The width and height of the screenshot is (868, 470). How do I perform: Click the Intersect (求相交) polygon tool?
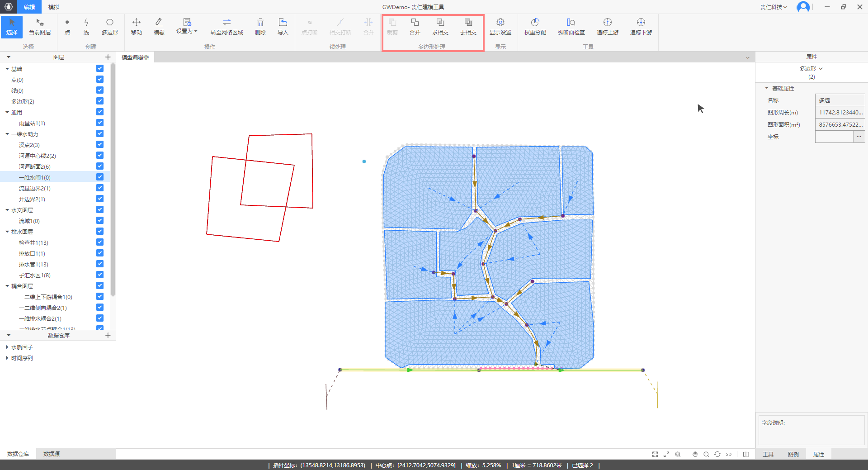(440, 26)
